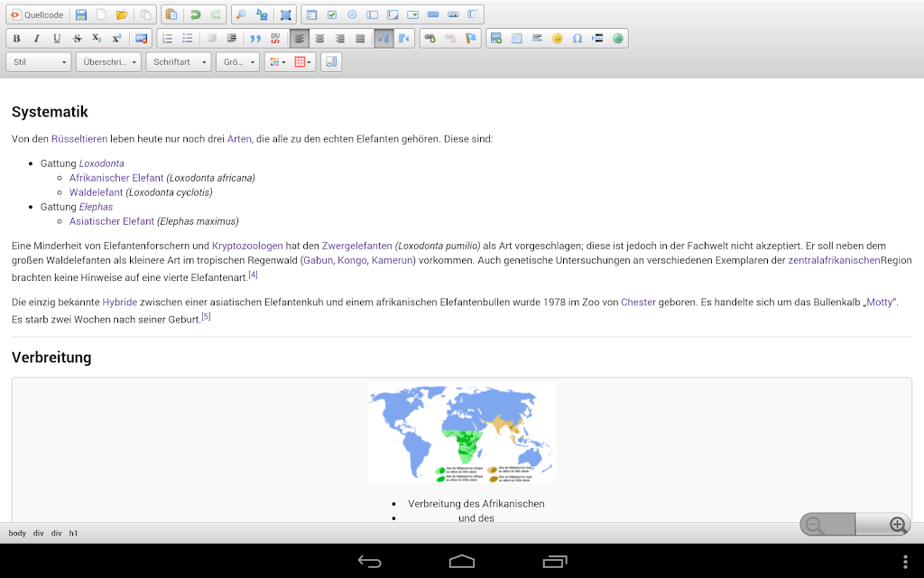Insert a hyperlink with the chain icon
The height and width of the screenshot is (578, 924).
[x=430, y=38]
